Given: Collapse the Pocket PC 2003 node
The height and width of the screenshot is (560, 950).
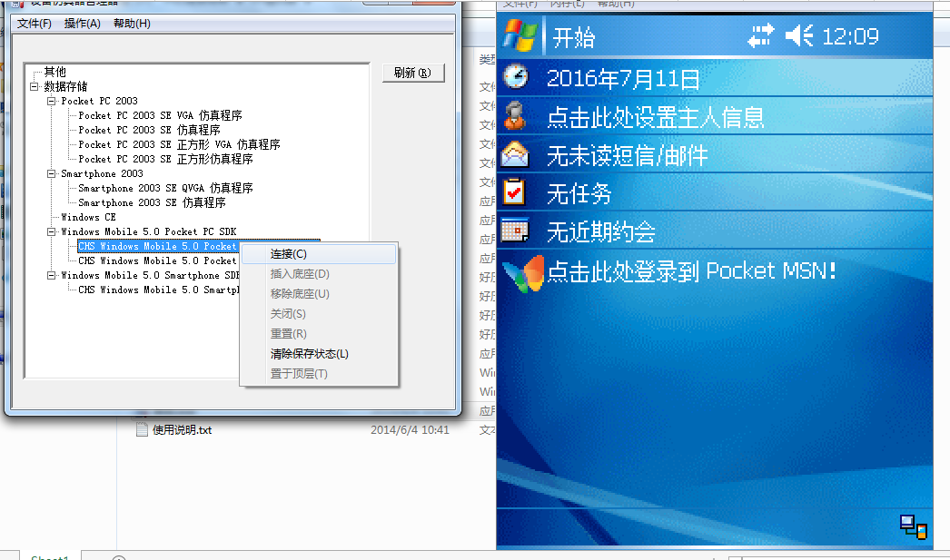Looking at the screenshot, I should 52,101.
